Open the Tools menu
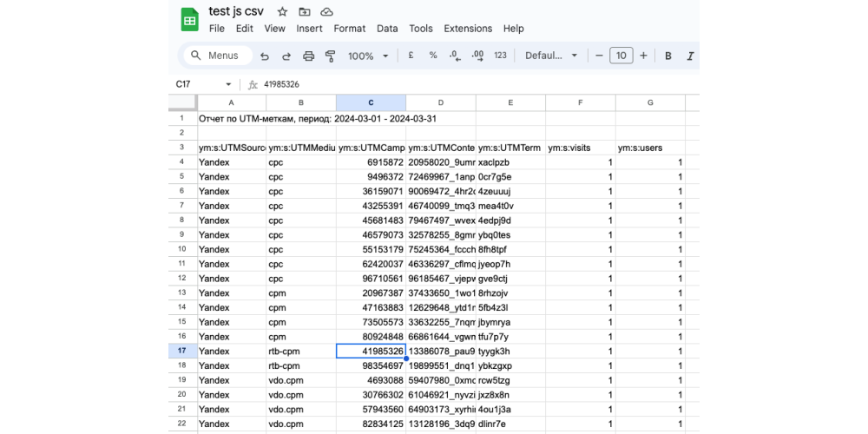Viewport: 868px width, 434px height. [421, 29]
